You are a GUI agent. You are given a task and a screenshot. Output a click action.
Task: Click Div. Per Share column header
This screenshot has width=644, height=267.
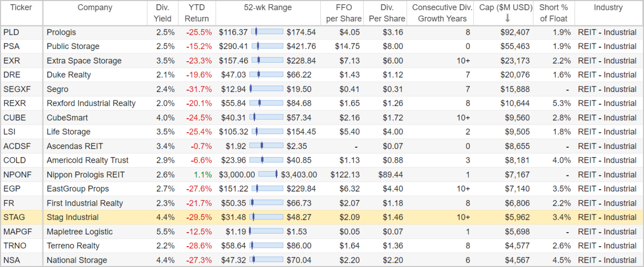387,13
